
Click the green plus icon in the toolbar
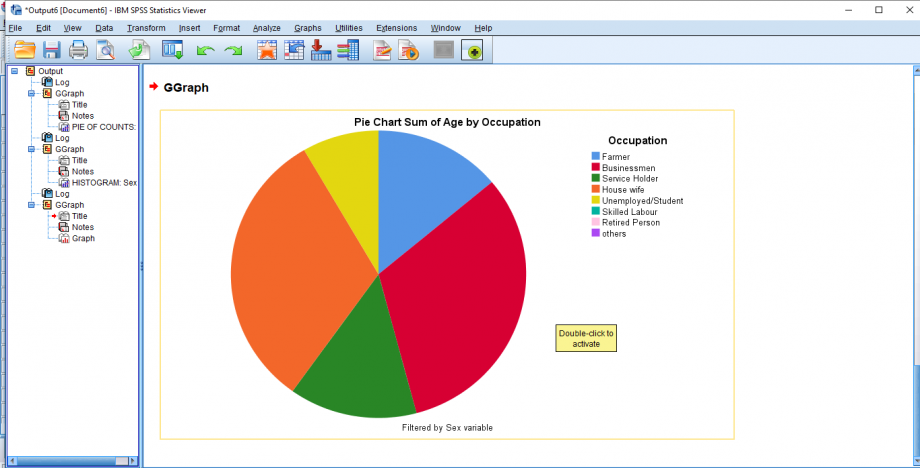tap(472, 50)
